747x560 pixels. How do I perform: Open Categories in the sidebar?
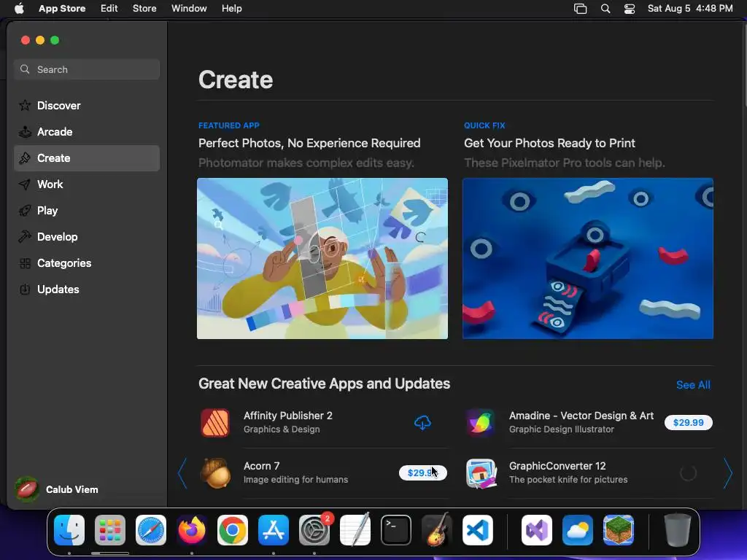coord(87,262)
